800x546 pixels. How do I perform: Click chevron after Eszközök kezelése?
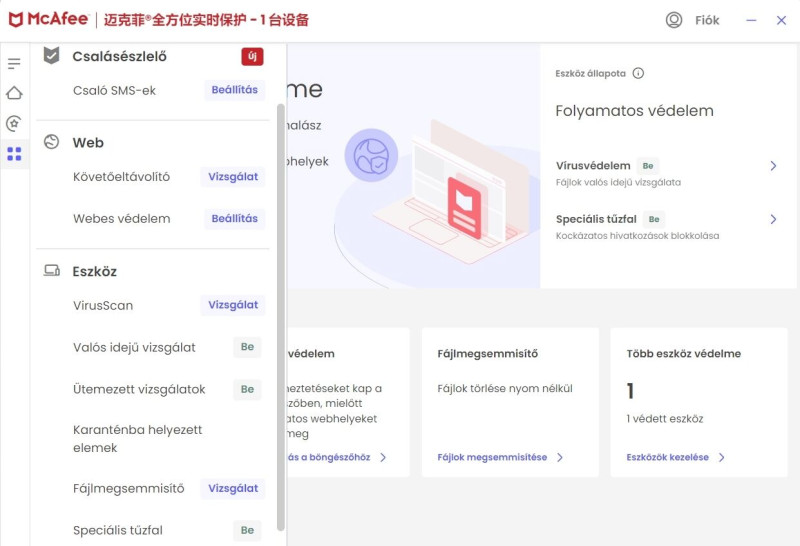(x=721, y=457)
